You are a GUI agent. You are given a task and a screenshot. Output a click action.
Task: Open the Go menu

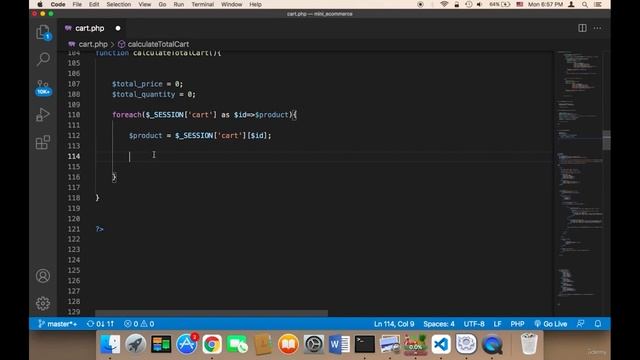pyautogui.click(x=162, y=4)
